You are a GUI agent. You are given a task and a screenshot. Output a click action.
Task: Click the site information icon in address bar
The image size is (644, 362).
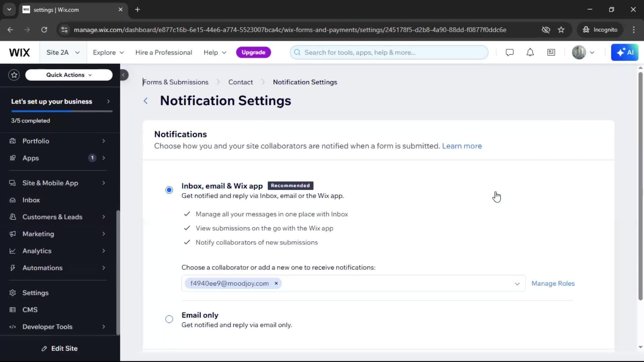pyautogui.click(x=64, y=30)
